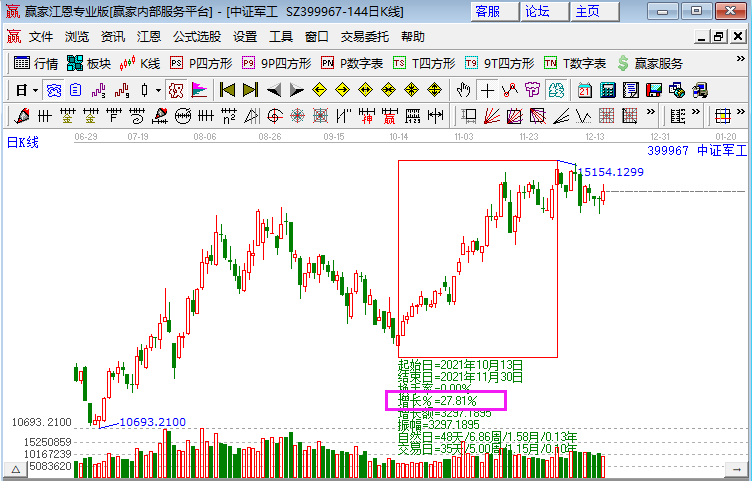This screenshot has width=752, height=481.
Task: Select the hand pan tool
Action: [x=463, y=90]
